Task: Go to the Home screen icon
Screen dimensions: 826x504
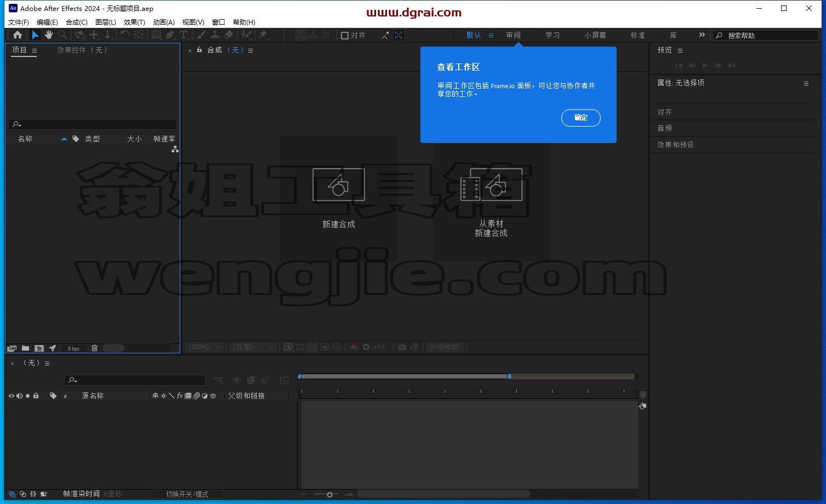Action: coord(18,35)
